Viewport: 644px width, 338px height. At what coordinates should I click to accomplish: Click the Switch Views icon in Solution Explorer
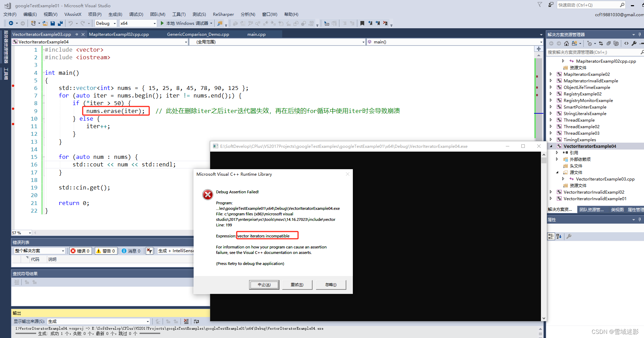coord(574,43)
